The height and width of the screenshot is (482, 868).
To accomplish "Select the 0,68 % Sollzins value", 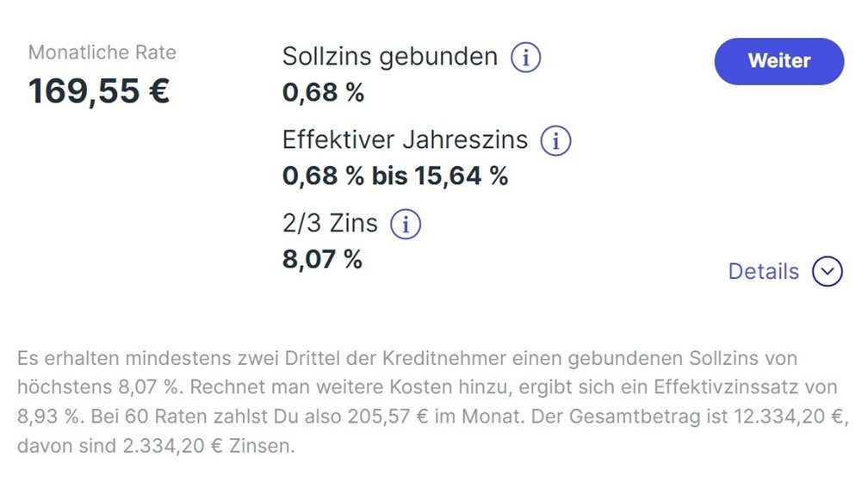I will point(323,92).
